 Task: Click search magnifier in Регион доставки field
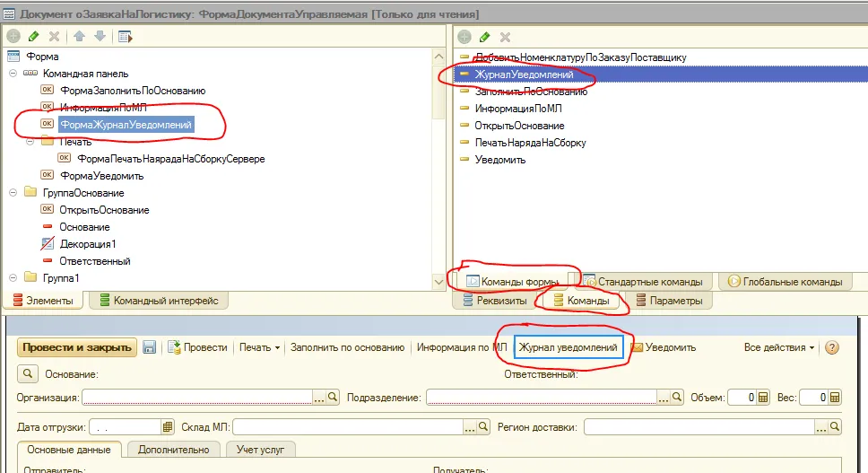tap(835, 427)
